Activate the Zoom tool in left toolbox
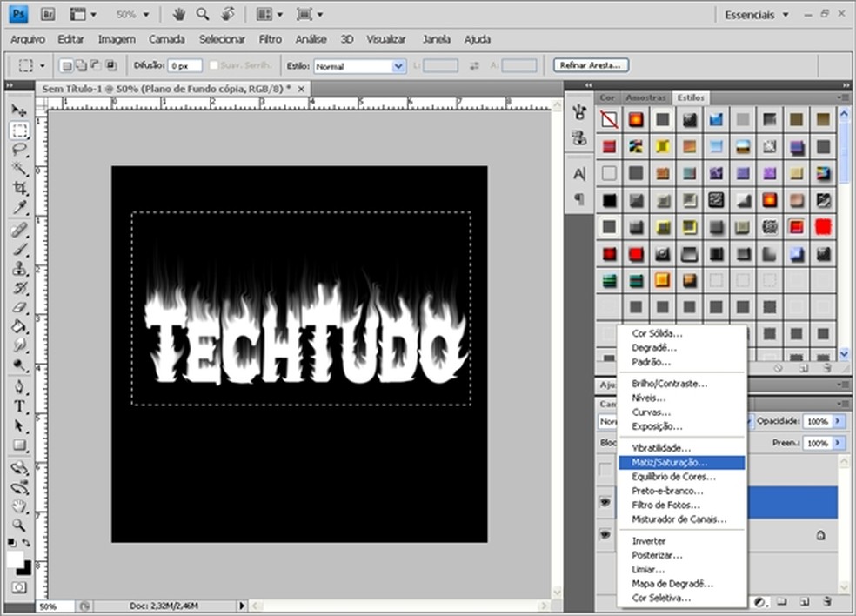The width and height of the screenshot is (856, 616). click(x=19, y=525)
